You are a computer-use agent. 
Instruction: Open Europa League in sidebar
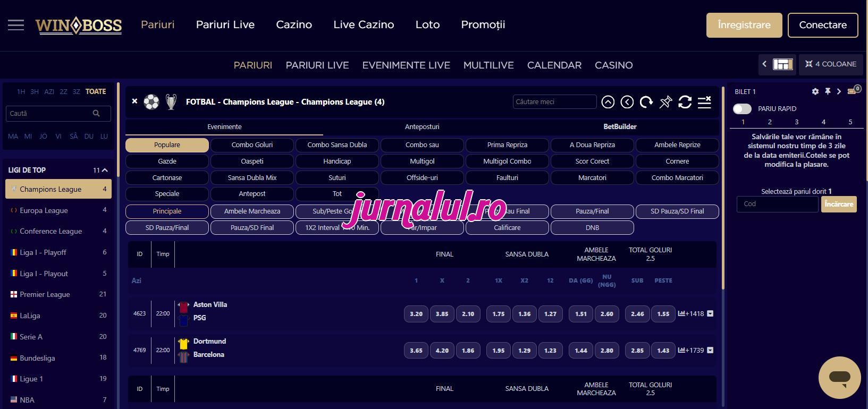pos(58,210)
